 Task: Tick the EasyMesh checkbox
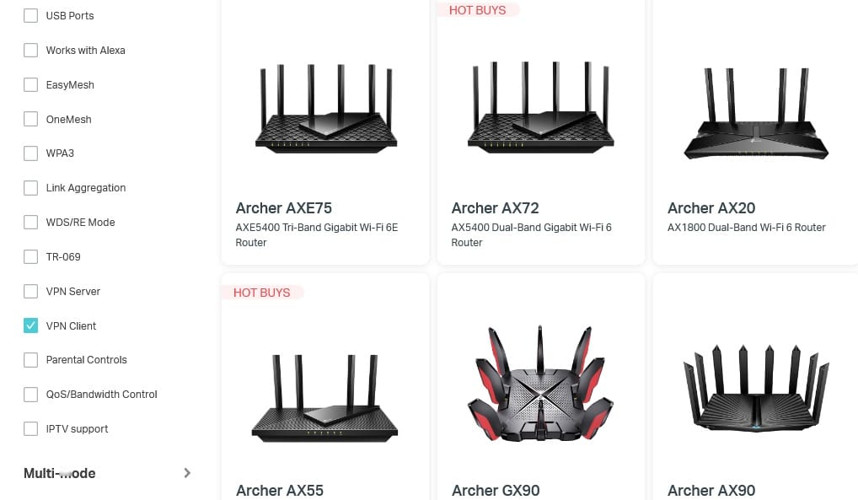click(x=31, y=85)
